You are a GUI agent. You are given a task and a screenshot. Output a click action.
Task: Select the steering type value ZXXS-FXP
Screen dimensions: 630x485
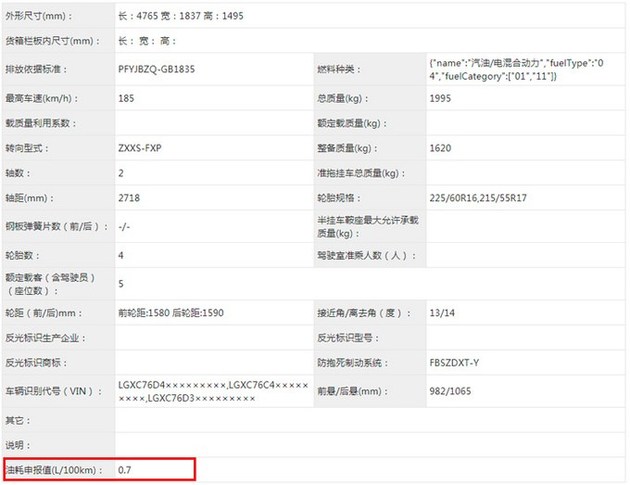point(140,148)
